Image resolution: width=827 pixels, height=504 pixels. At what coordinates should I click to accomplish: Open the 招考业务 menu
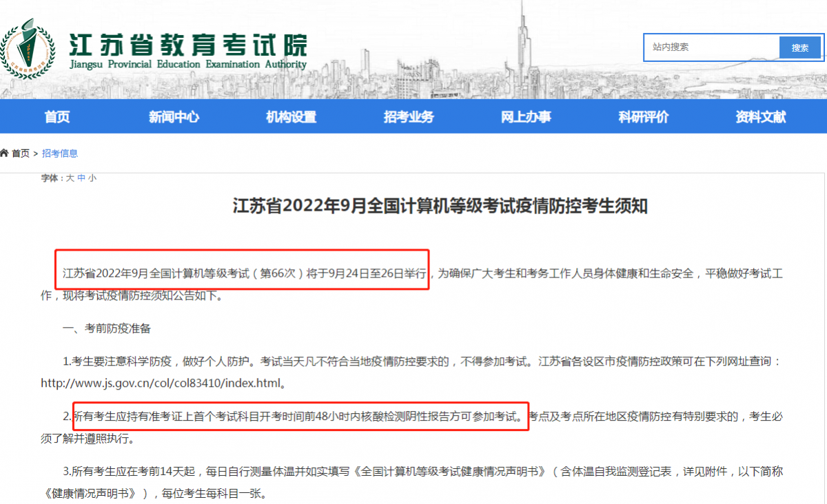pyautogui.click(x=409, y=117)
